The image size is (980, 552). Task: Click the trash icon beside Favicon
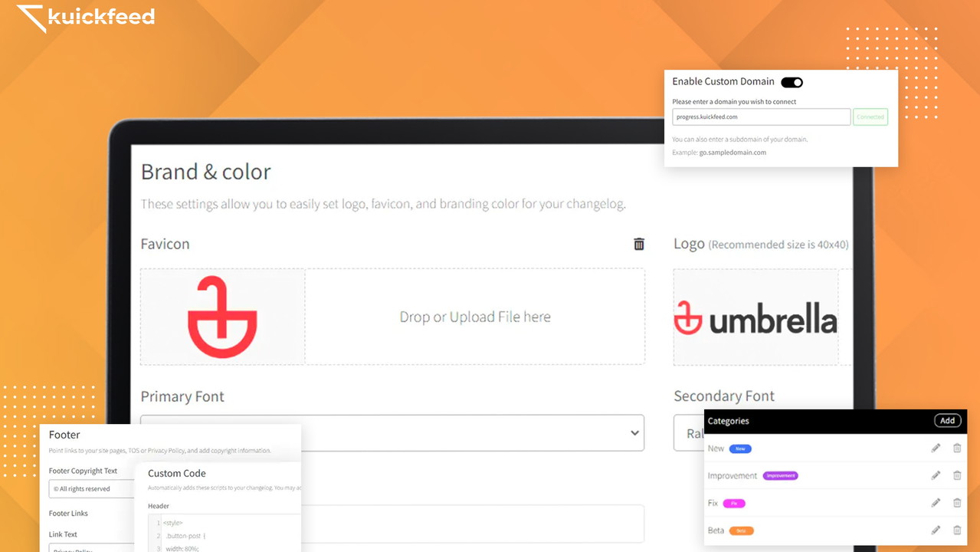tap(638, 244)
